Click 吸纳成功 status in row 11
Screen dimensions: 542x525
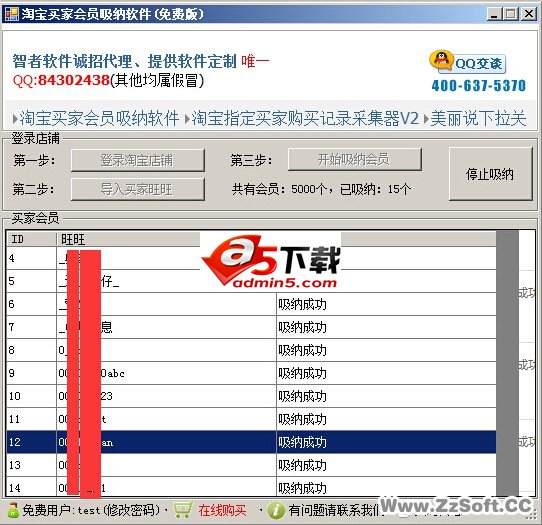tap(302, 419)
